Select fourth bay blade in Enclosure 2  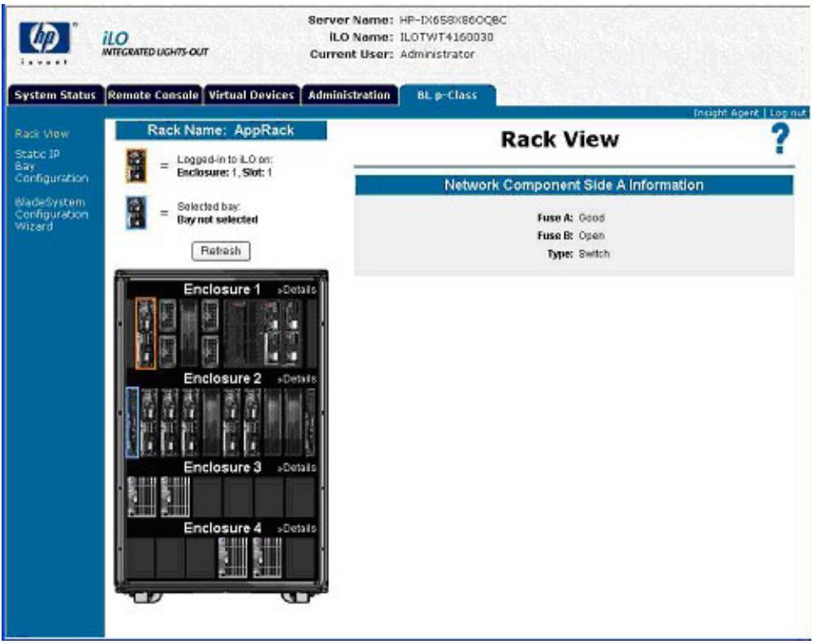(190, 422)
